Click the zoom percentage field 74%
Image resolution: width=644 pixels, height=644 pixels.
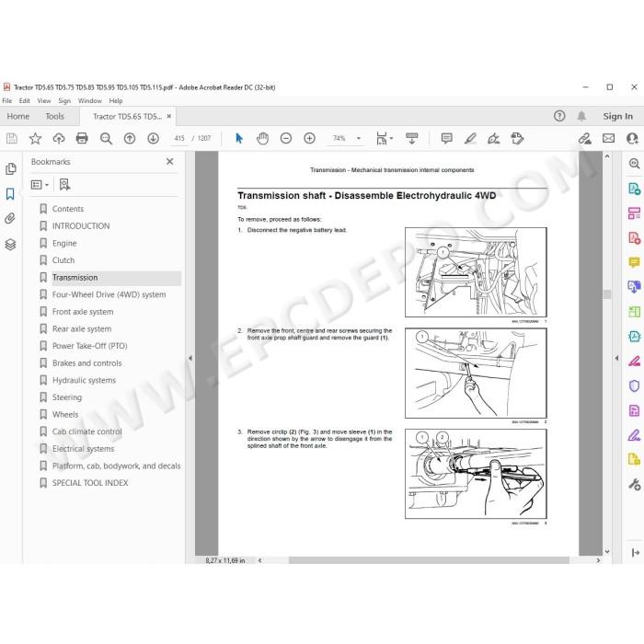coord(339,138)
